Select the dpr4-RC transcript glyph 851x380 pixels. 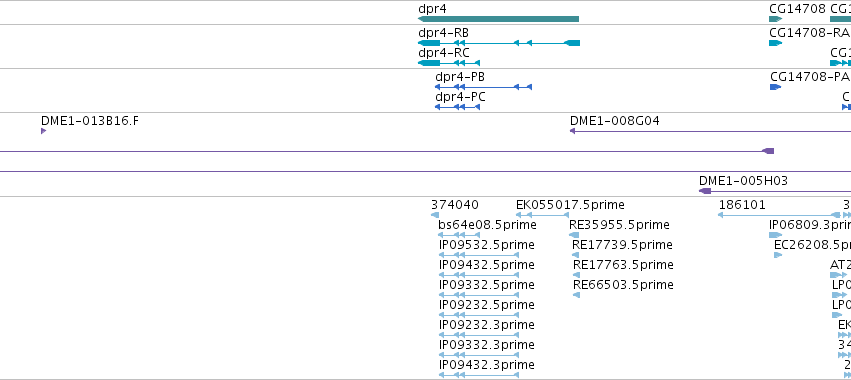point(449,63)
